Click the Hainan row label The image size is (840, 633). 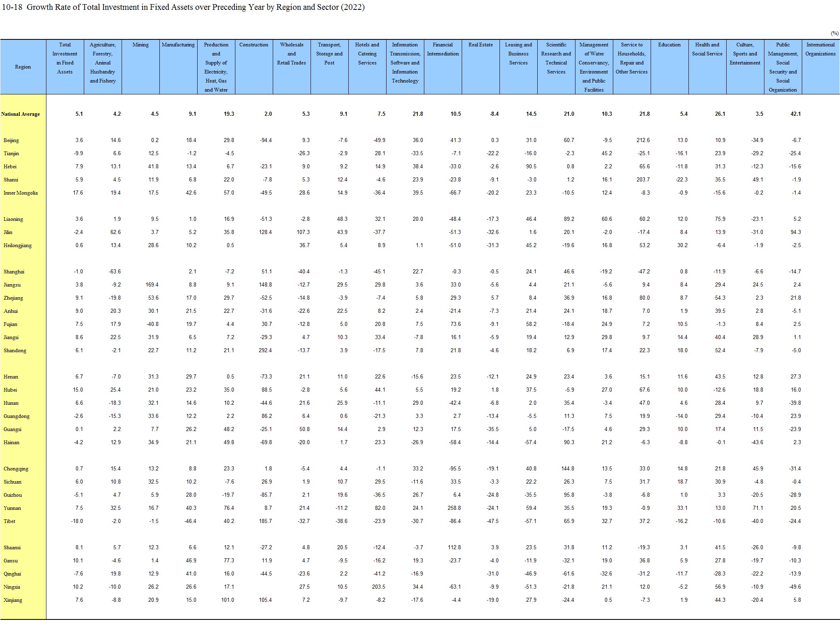point(12,443)
